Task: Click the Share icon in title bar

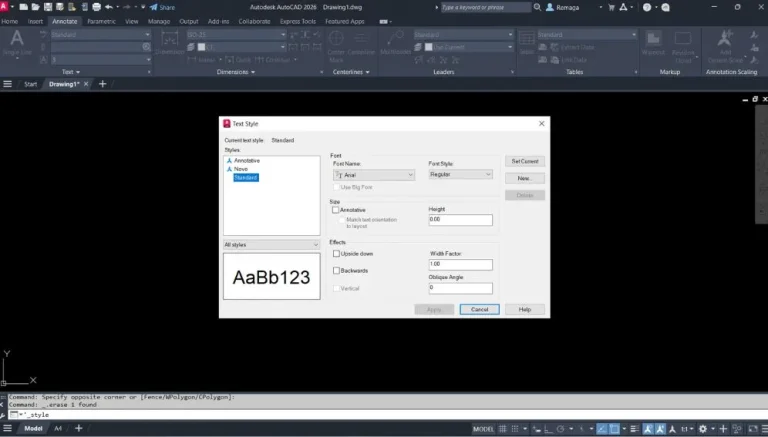Action: [x=154, y=7]
